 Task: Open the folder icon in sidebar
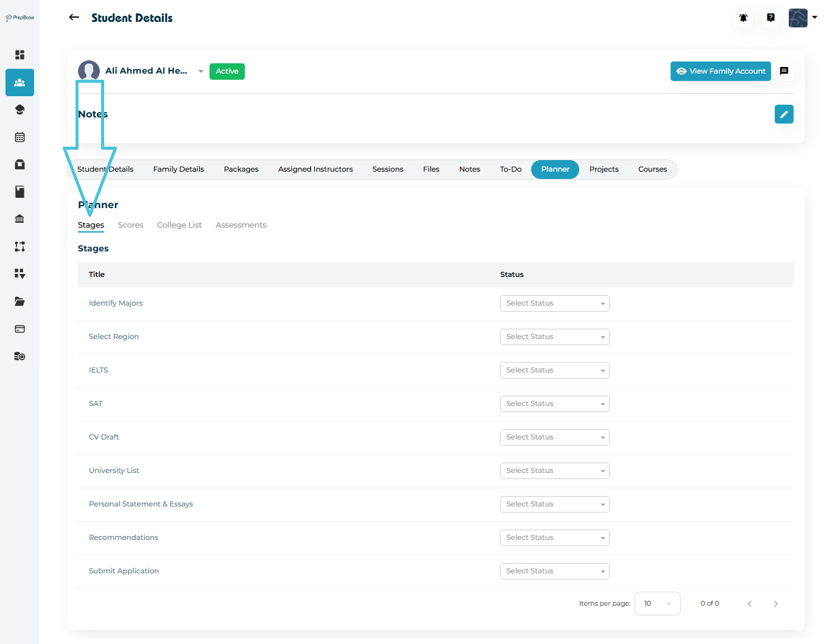point(19,301)
